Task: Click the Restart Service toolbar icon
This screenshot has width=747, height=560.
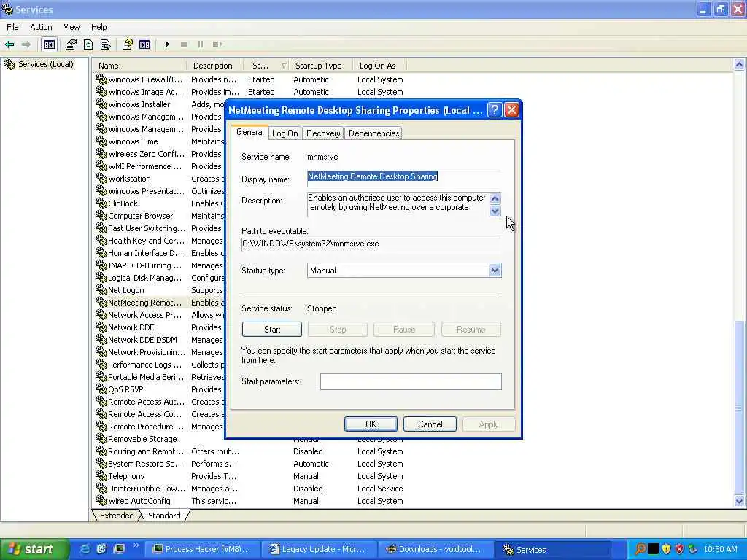Action: click(x=217, y=44)
